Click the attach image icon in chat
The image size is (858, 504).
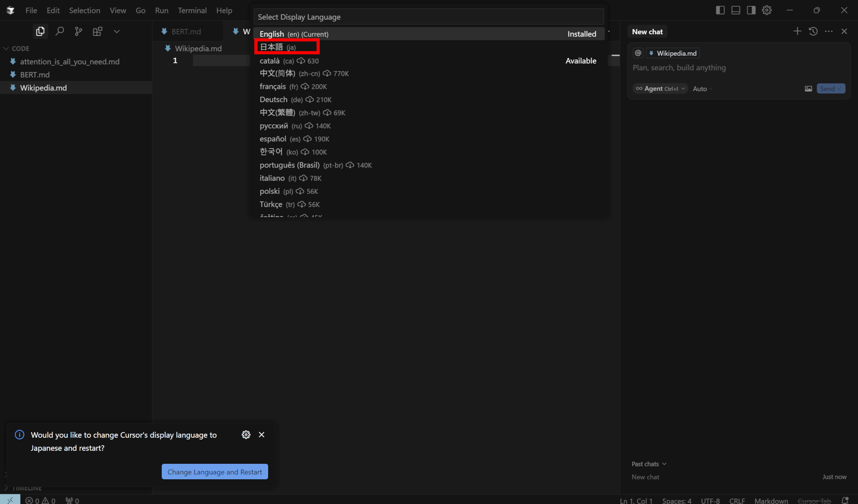808,89
